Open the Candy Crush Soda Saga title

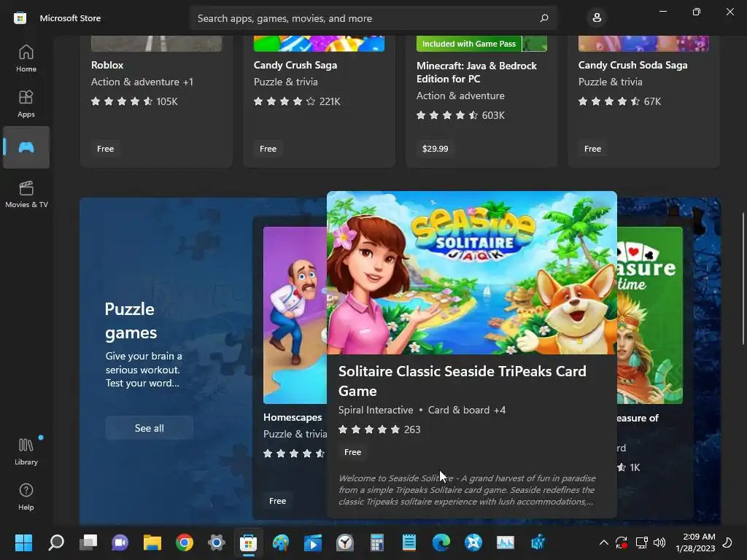(632, 65)
